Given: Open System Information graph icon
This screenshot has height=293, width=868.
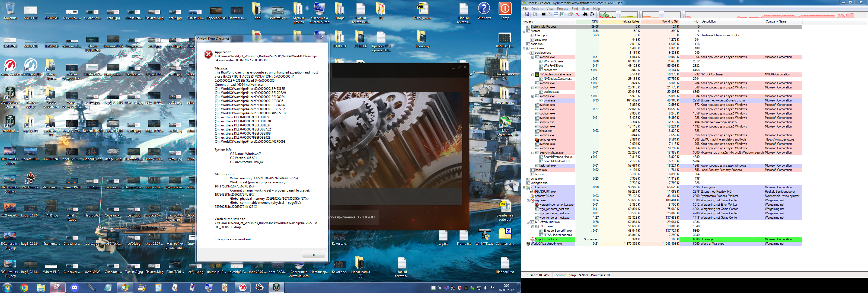Looking at the screenshot, I should (x=544, y=14).
